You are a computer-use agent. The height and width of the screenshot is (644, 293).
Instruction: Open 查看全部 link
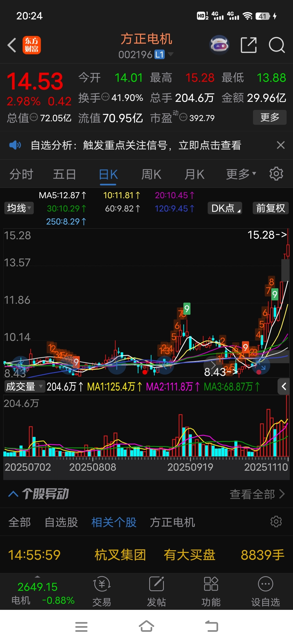(257, 494)
